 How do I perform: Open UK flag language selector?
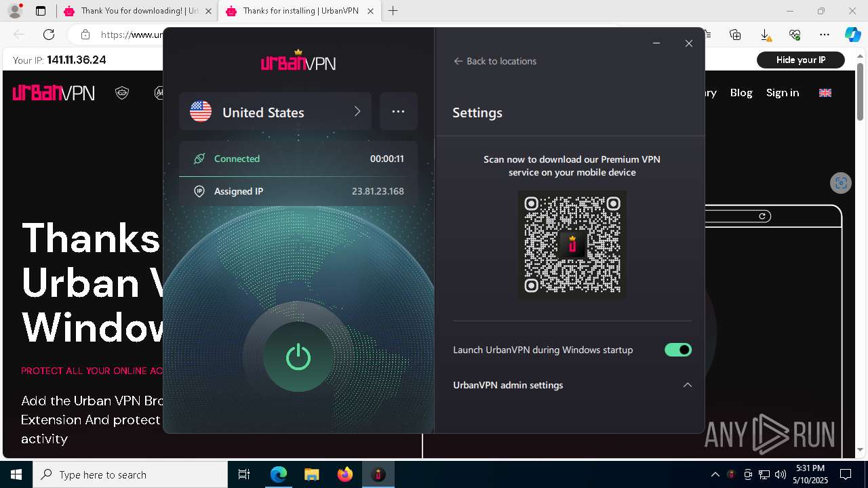[825, 93]
